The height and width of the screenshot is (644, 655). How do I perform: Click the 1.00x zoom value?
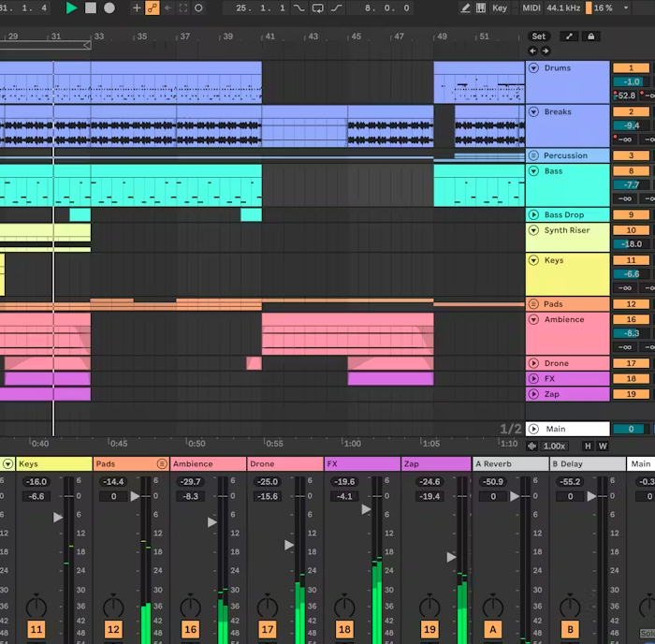tap(554, 446)
